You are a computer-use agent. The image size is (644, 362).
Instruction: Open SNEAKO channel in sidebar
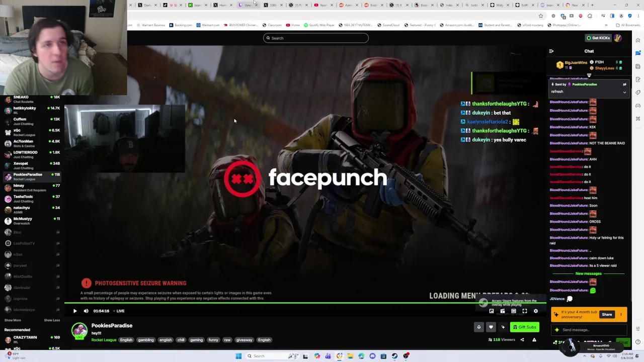[x=31, y=99]
